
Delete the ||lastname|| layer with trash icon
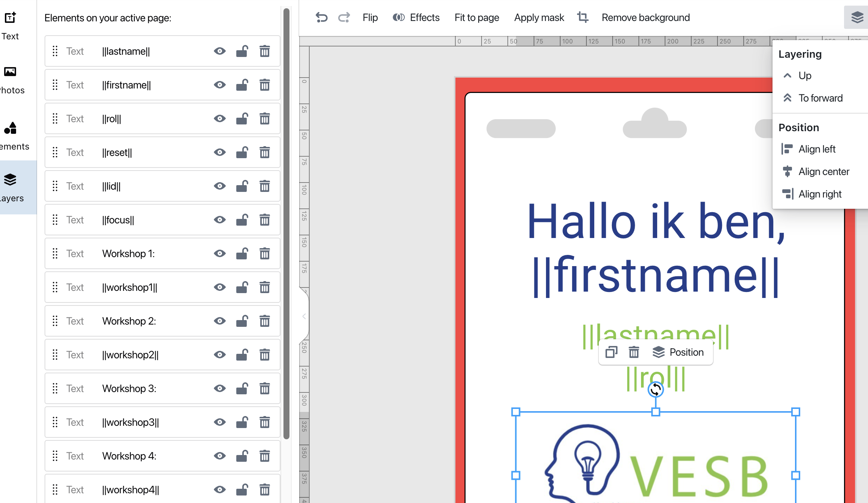(265, 51)
